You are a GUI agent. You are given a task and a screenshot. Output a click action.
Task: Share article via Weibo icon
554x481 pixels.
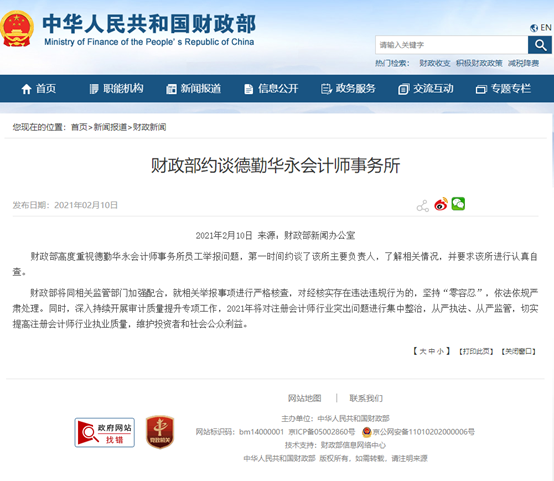441,204
